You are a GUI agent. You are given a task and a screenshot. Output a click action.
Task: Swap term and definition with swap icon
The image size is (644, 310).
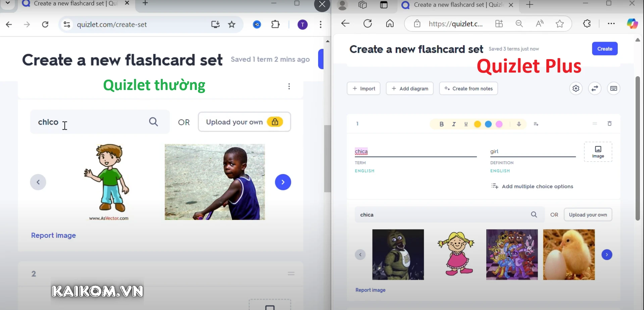(595, 88)
